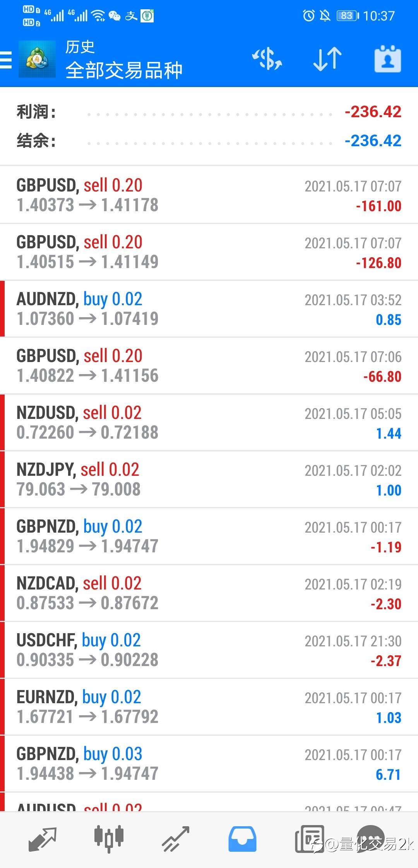Tap the GBPNZD buy 0.03 trade
The height and width of the screenshot is (868, 418).
209,764
